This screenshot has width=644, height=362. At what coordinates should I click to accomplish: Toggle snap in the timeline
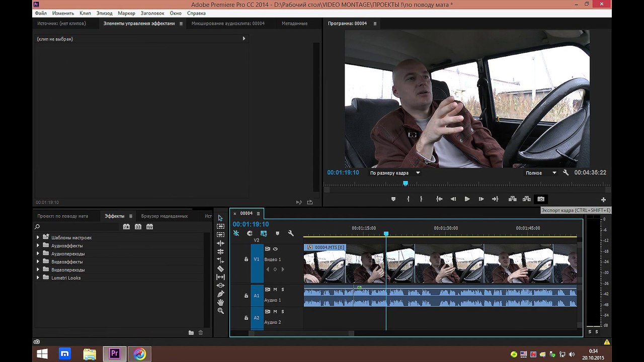(250, 233)
